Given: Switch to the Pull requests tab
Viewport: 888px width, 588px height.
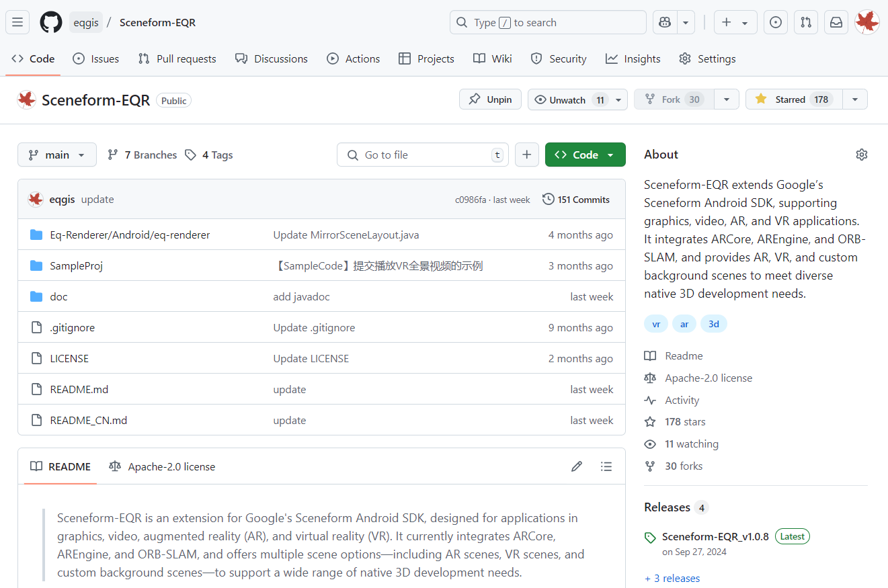Looking at the screenshot, I should pos(177,58).
